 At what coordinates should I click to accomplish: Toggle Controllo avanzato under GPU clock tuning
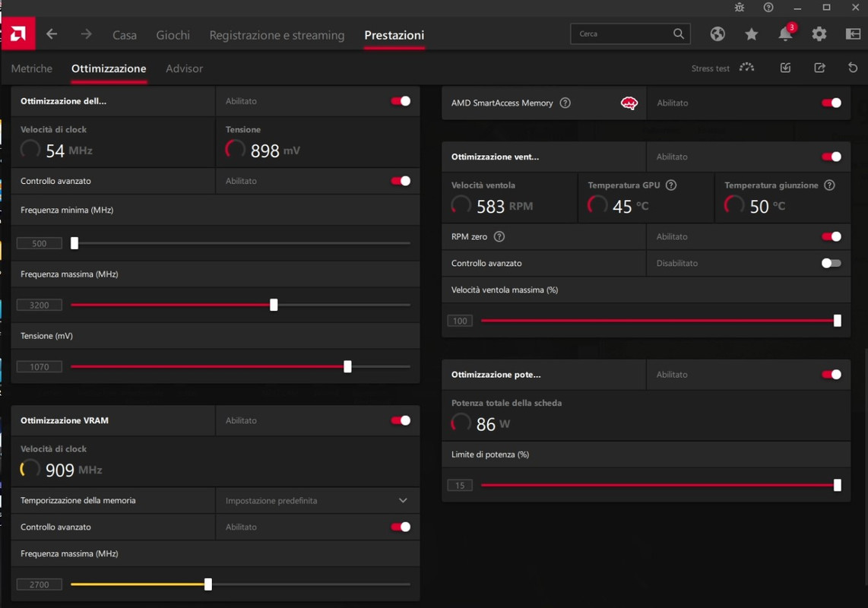[401, 181]
